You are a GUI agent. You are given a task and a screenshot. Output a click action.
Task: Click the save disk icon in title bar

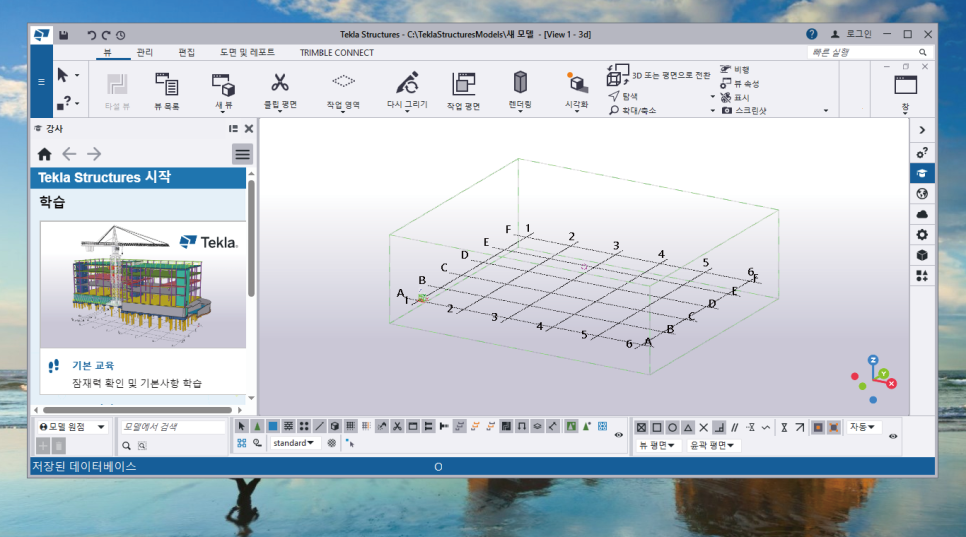[x=63, y=35]
